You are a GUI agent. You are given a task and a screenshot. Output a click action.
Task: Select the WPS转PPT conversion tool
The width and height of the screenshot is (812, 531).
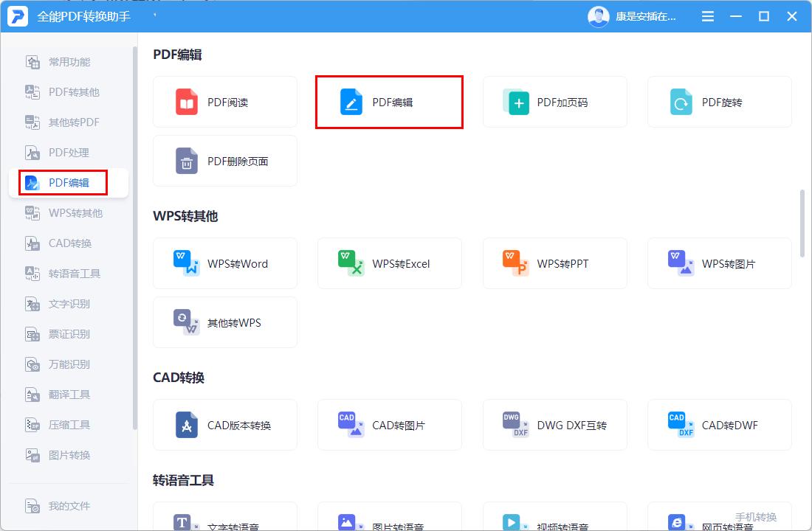click(x=554, y=263)
